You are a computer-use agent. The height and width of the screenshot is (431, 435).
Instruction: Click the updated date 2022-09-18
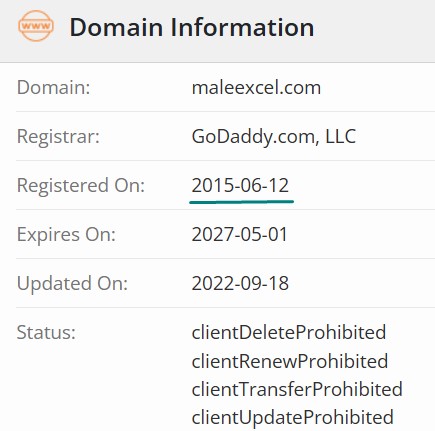(x=240, y=283)
